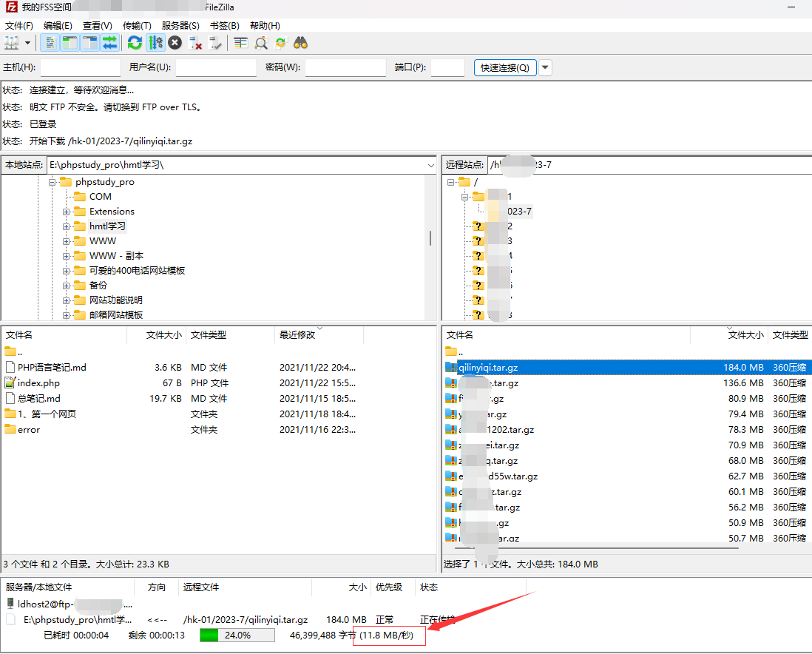Click the 快速连接(Q) button
812x654 pixels.
click(x=505, y=67)
